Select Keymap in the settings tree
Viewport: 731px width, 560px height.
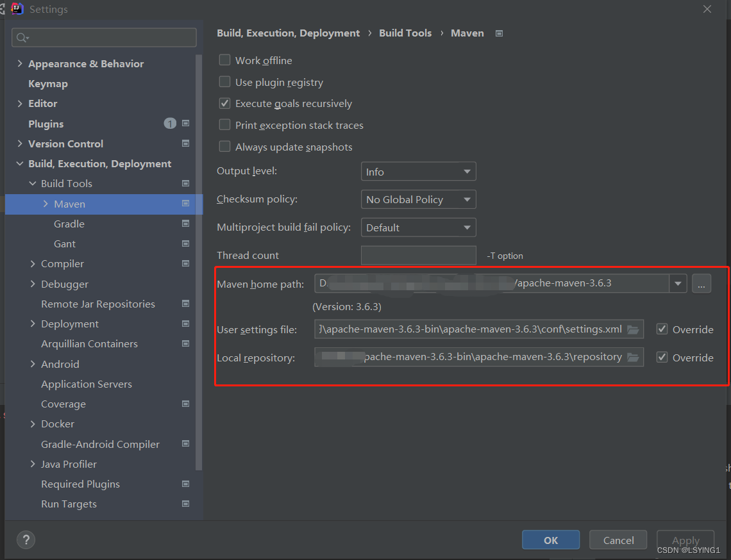click(48, 84)
